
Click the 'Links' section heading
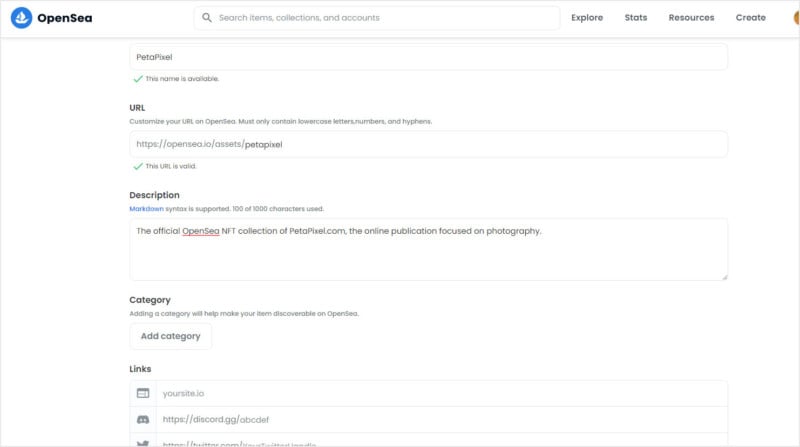click(x=140, y=369)
